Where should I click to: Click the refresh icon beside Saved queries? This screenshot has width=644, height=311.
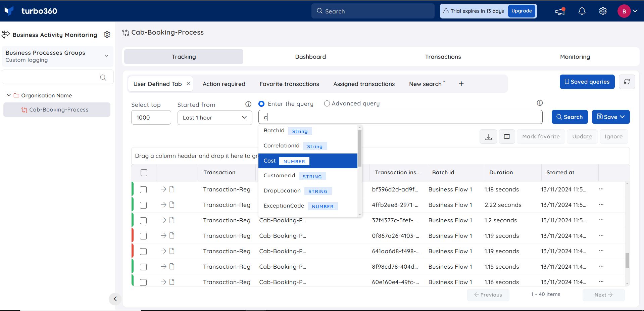pyautogui.click(x=627, y=82)
